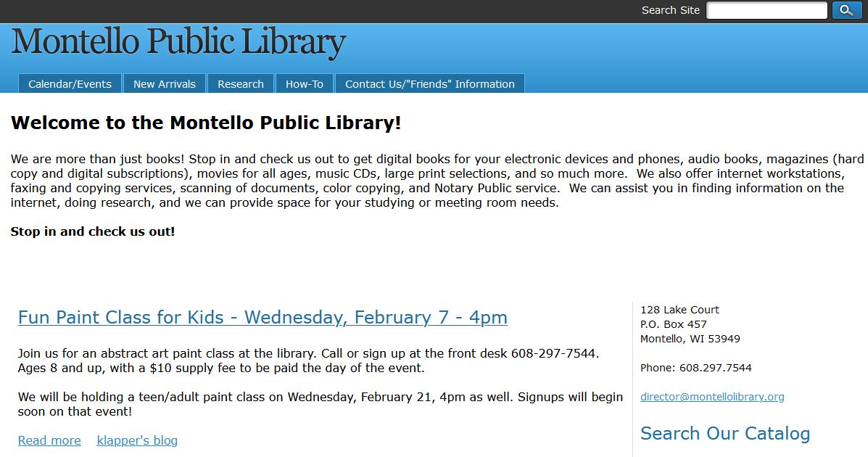Visit klapper's blog link
The width and height of the screenshot is (868, 457).
[x=137, y=440]
